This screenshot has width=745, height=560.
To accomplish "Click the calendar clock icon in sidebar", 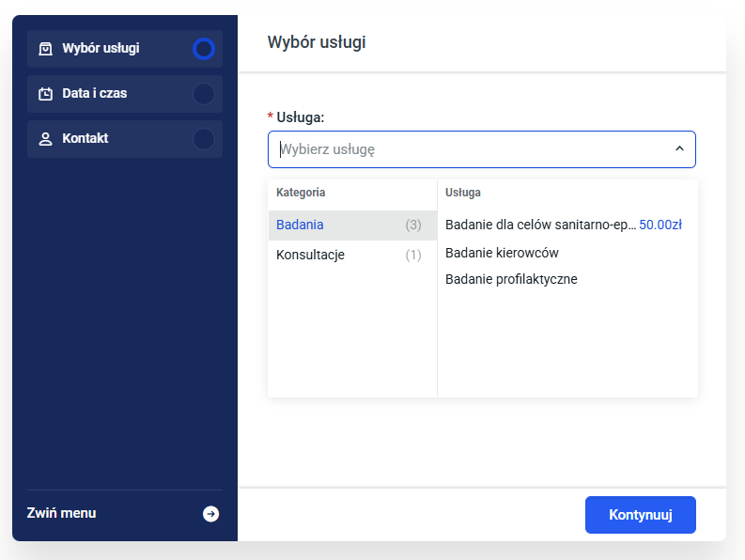I will click(45, 94).
